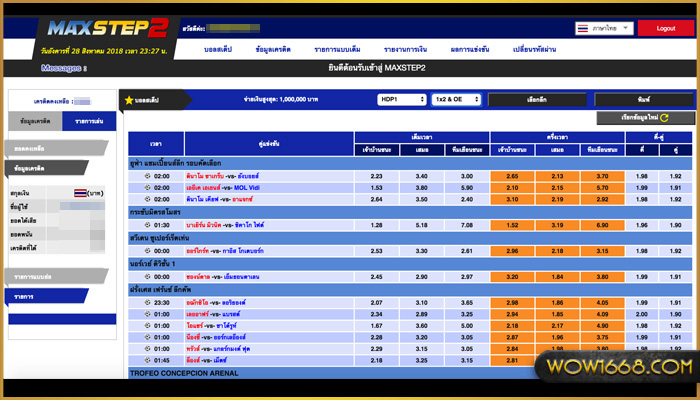Click the refresh arrow icon on เรียกข้อมูลใหม่
Screen dimensions: 700x400
point(662,118)
